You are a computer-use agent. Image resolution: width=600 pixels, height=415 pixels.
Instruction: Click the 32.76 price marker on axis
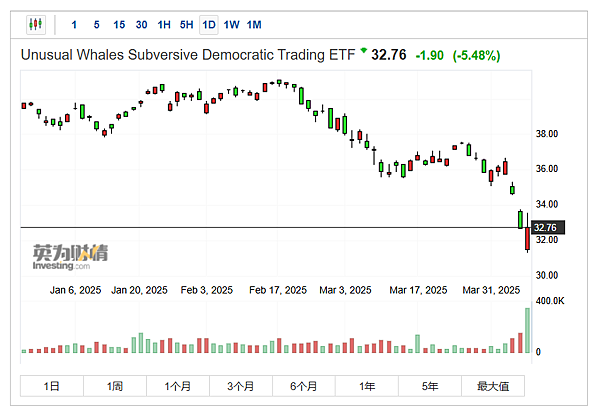(548, 228)
